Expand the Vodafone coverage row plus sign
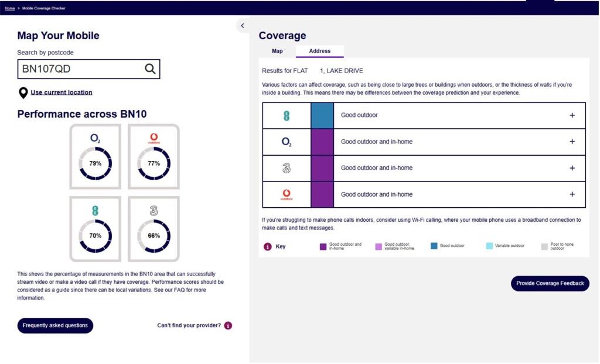Screen dimensions: 600x364 pos(572,194)
